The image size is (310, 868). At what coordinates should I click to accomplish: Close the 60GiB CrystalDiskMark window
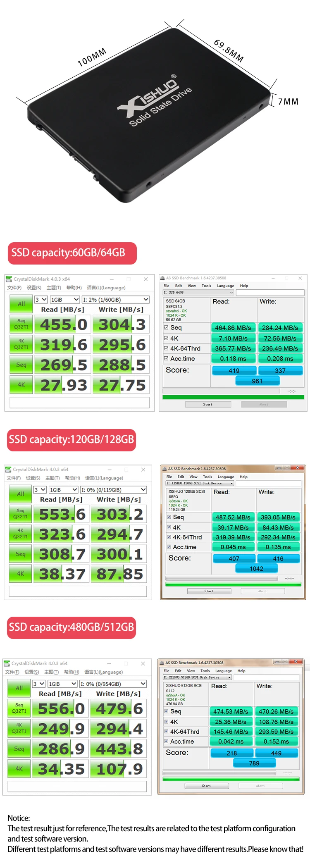145,279
